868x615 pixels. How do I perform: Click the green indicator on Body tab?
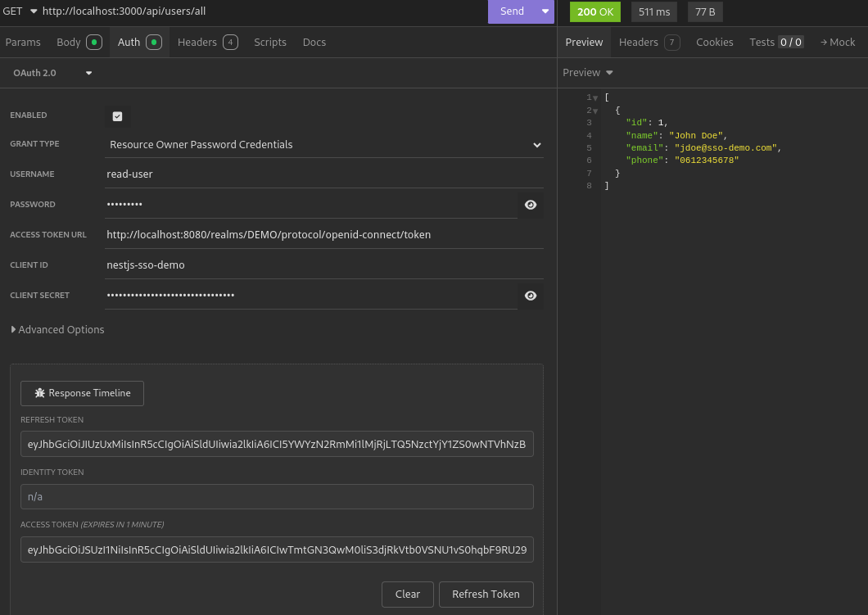pyautogui.click(x=94, y=42)
